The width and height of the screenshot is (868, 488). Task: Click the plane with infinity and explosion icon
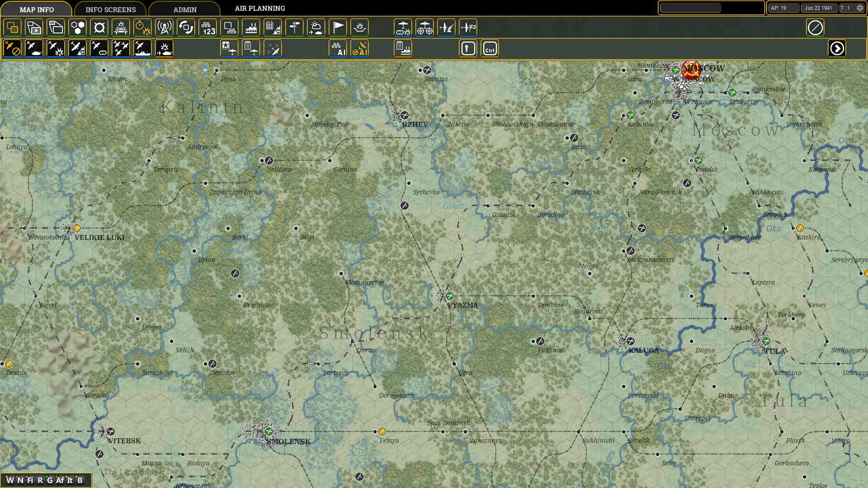(403, 28)
